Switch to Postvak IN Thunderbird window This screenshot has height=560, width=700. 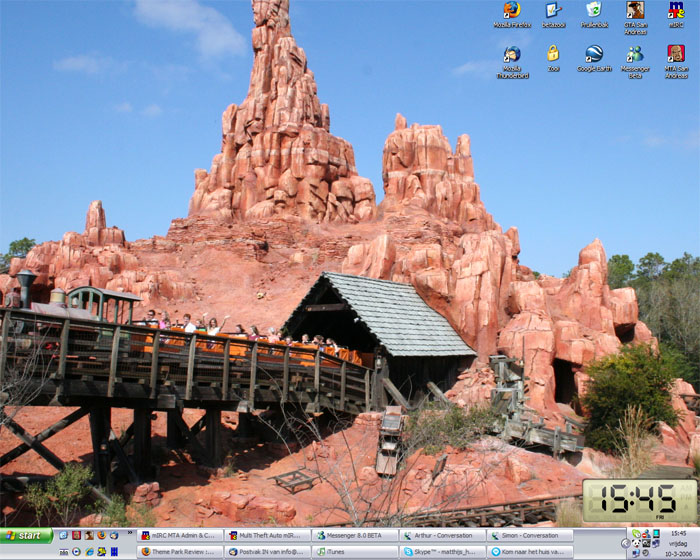pyautogui.click(x=268, y=552)
